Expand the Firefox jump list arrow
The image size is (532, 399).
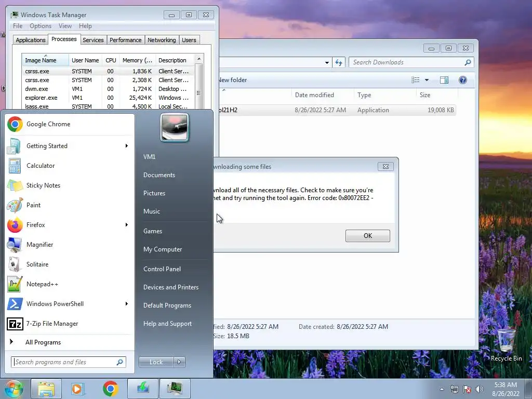point(127,224)
